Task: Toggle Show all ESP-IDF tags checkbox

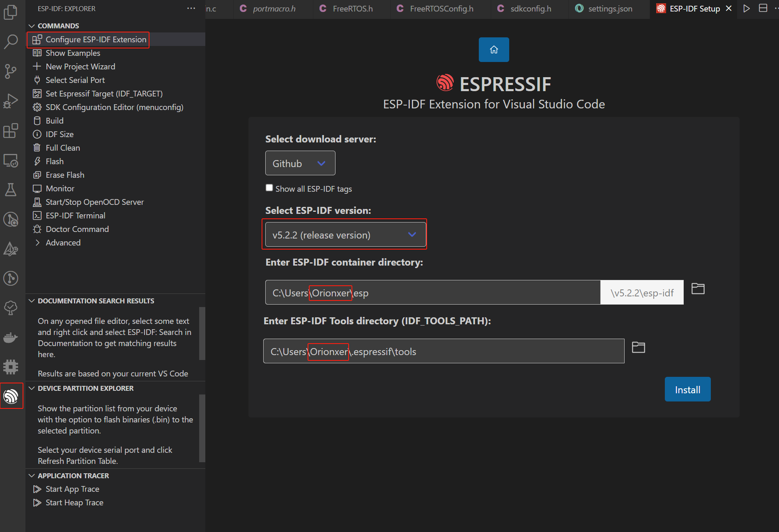Action: pyautogui.click(x=269, y=188)
